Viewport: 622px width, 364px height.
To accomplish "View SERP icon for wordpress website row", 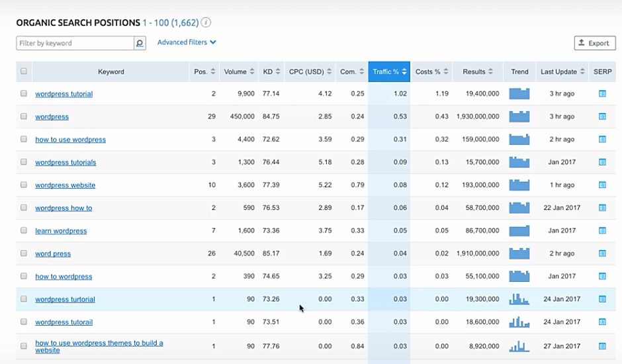I will (x=602, y=185).
